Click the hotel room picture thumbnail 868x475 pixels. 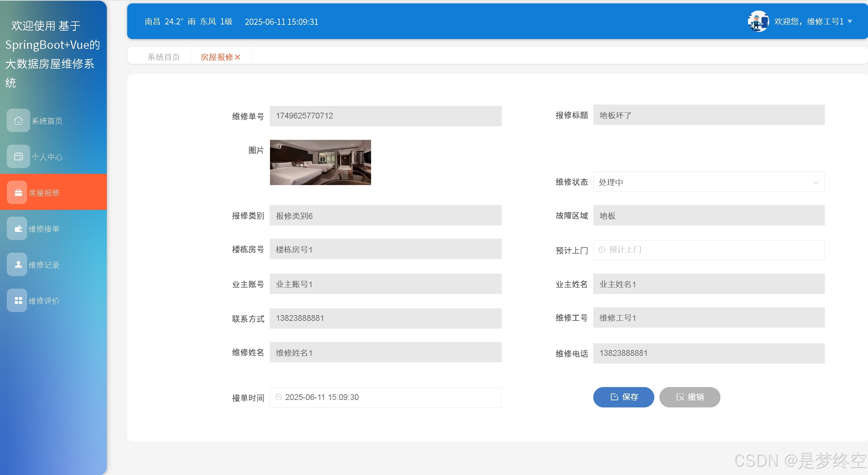[320, 162]
